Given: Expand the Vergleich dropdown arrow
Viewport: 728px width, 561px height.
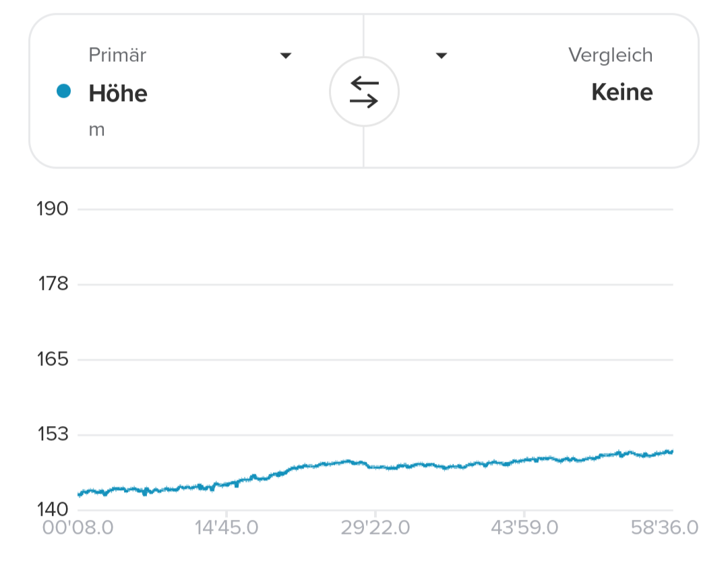Looking at the screenshot, I should click(442, 55).
